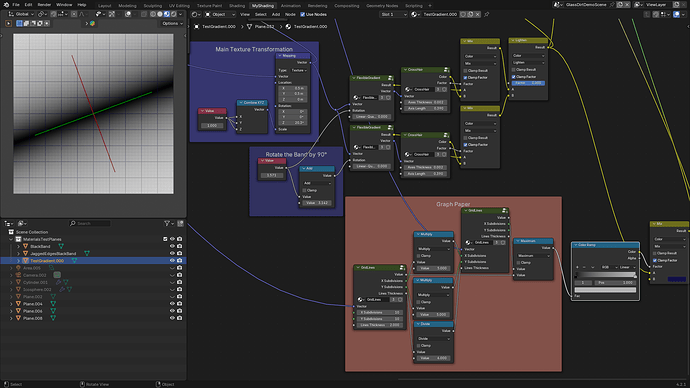Click new collection icon in outliner header
This screenshot has height=388, width=690.
[x=180, y=223]
